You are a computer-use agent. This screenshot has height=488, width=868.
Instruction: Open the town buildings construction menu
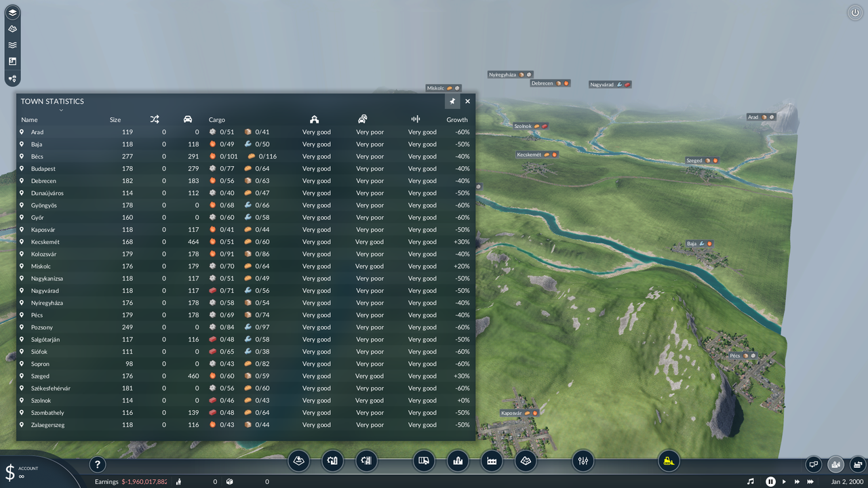(x=458, y=461)
